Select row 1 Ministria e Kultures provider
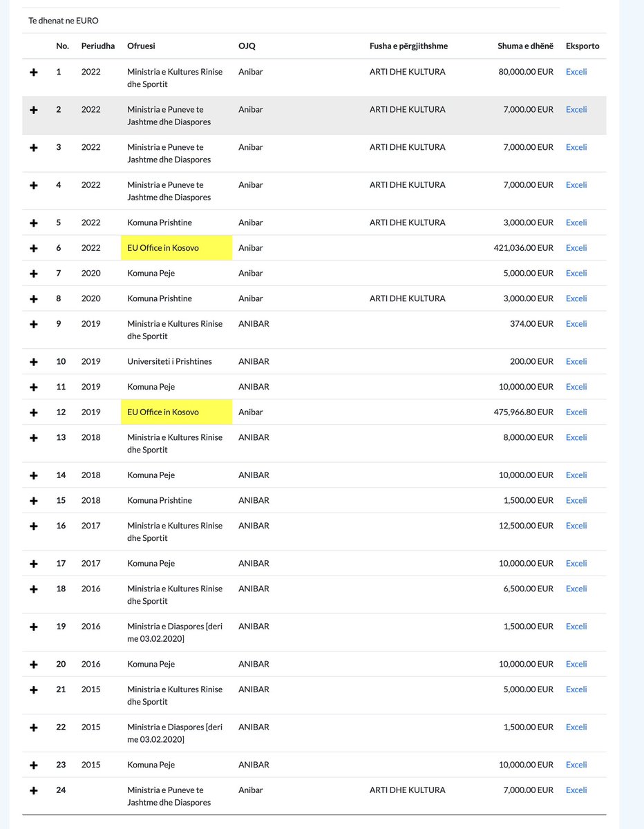This screenshot has width=644, height=829. [175, 78]
